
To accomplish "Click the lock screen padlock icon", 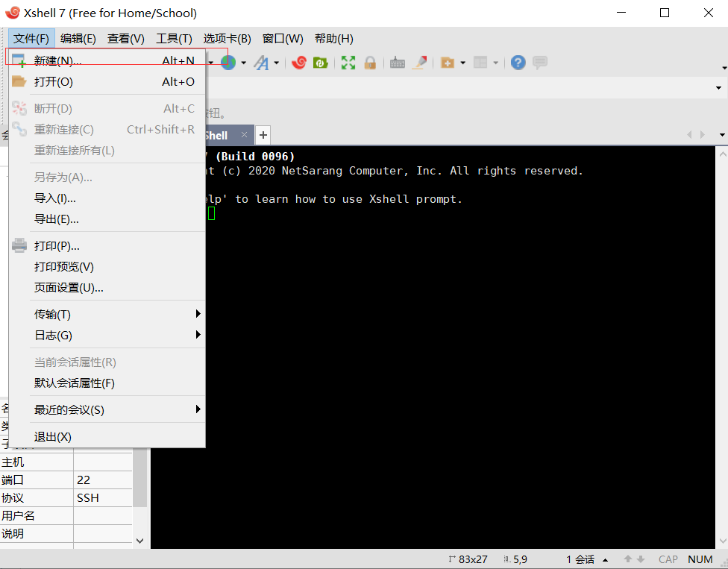I will (x=370, y=62).
